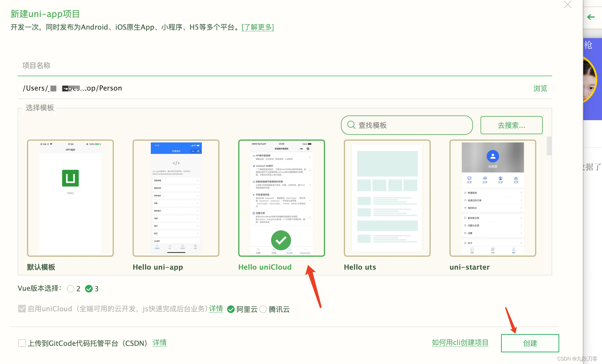Click the blue user avatar in uni-starter preview
Image resolution: width=602 pixels, height=364 pixels.
click(x=493, y=156)
